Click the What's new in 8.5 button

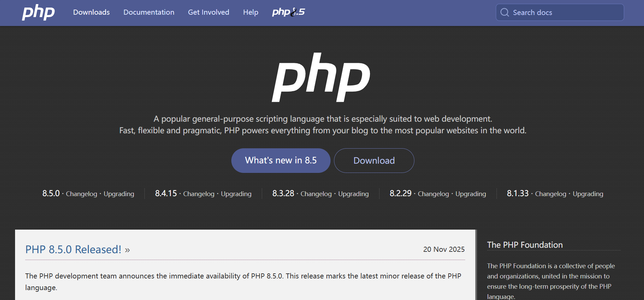[281, 161]
